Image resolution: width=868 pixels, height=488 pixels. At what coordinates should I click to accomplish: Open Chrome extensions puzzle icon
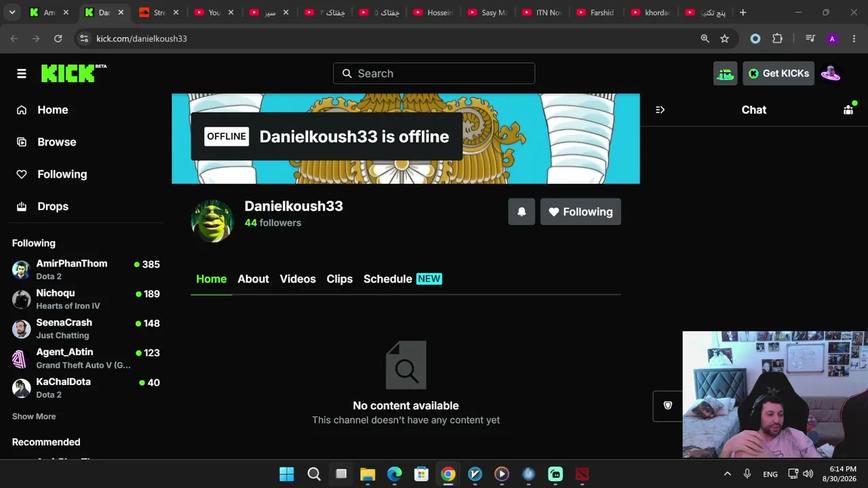click(777, 39)
